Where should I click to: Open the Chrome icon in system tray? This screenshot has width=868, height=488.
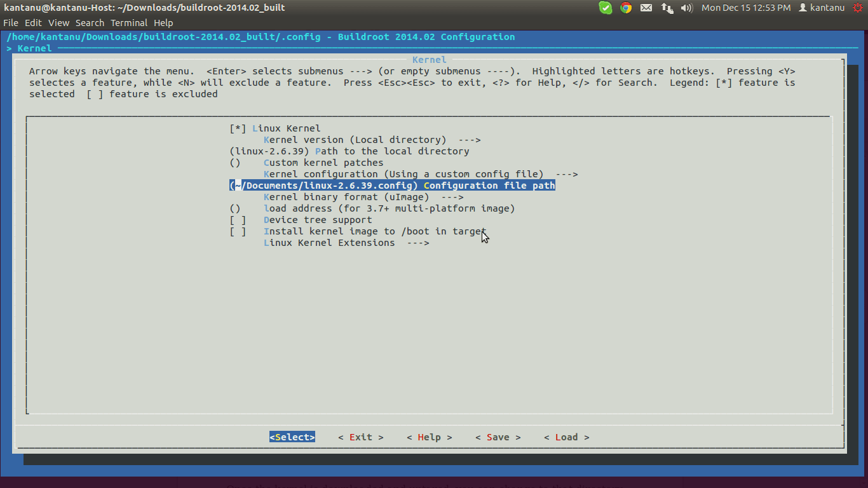pos(626,8)
